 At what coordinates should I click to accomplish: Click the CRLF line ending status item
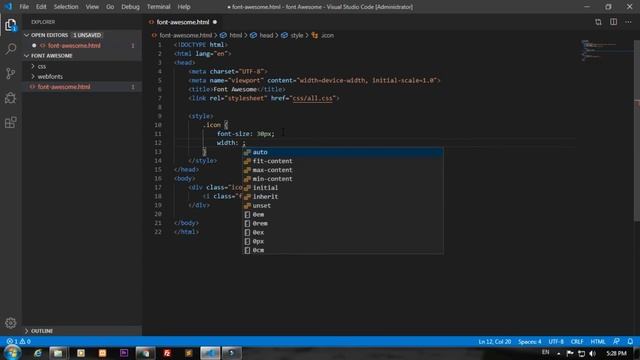[x=577, y=342]
